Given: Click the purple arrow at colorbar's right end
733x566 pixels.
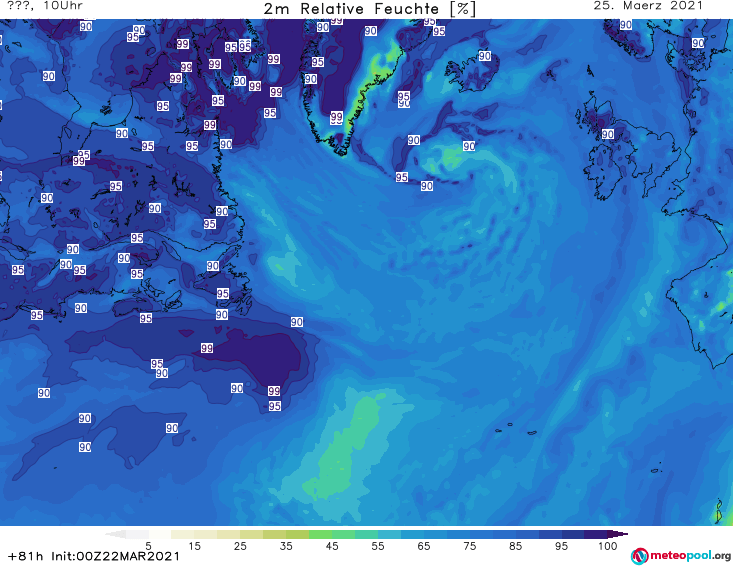Looking at the screenshot, I should click(618, 535).
